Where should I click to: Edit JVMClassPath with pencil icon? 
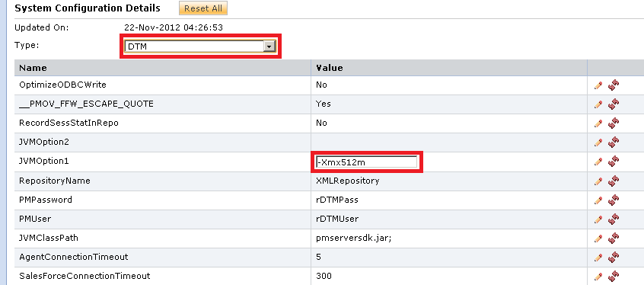pos(598,239)
